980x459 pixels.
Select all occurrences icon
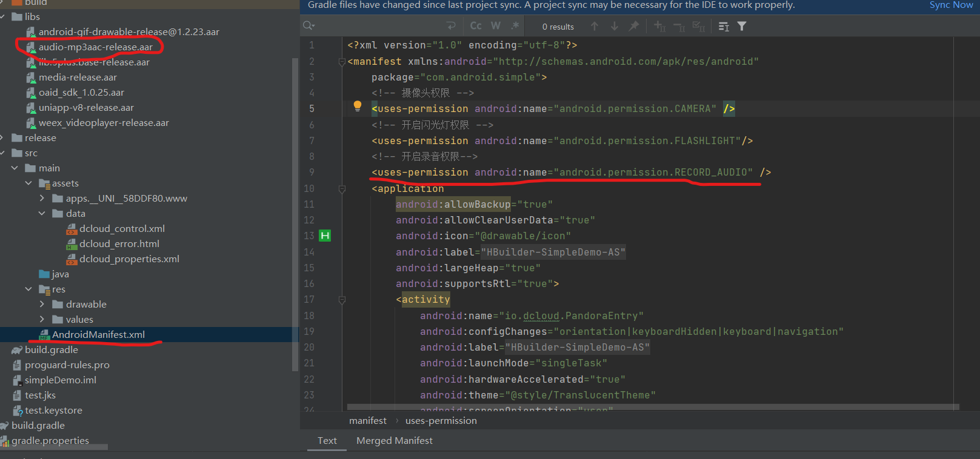click(699, 26)
